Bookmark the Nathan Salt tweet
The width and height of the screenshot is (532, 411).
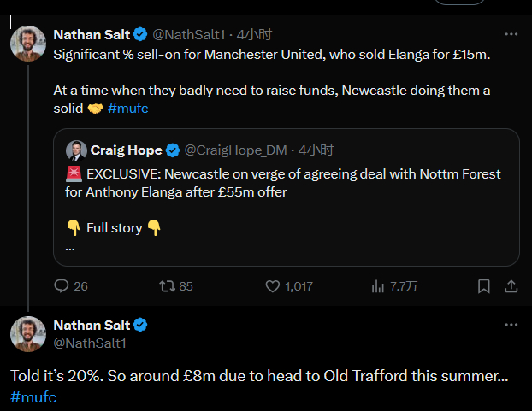pyautogui.click(x=484, y=286)
